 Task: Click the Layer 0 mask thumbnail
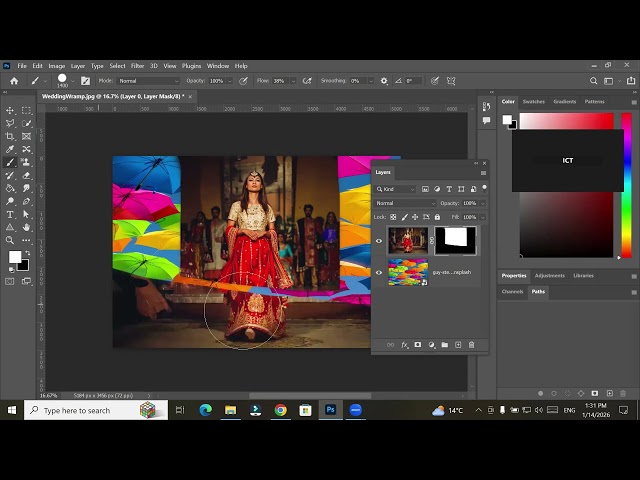tap(456, 241)
